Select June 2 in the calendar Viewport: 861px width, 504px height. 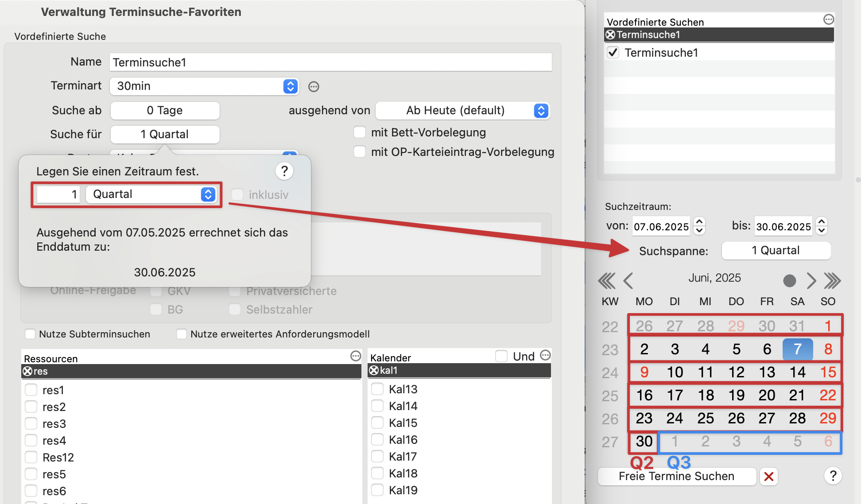644,349
